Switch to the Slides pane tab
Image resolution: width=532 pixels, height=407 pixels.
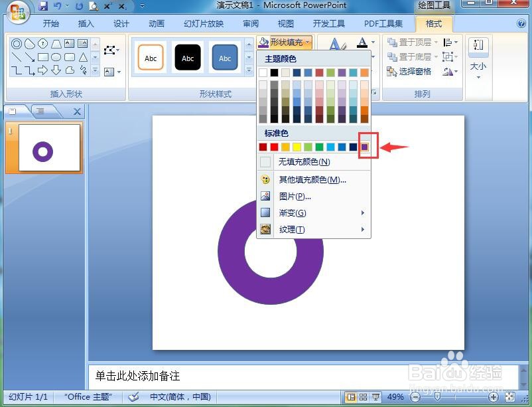(x=13, y=112)
